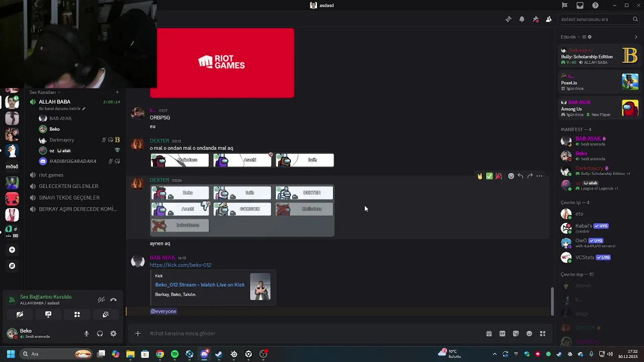644x362 pixels.
Task: Toggle noise suppression icon in voice panel
Action: pyautogui.click(x=101, y=300)
